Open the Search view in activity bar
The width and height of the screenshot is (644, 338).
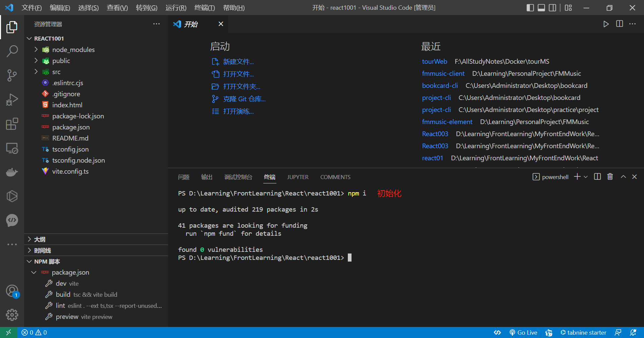tap(12, 51)
